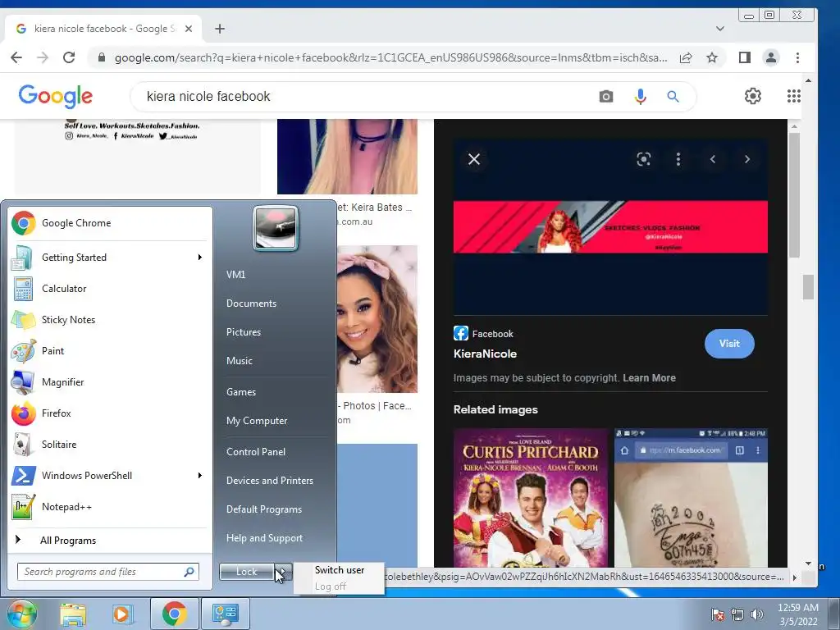Viewport: 840px width, 630px height.
Task: Open My Computer from Start menu
Action: coord(257,421)
